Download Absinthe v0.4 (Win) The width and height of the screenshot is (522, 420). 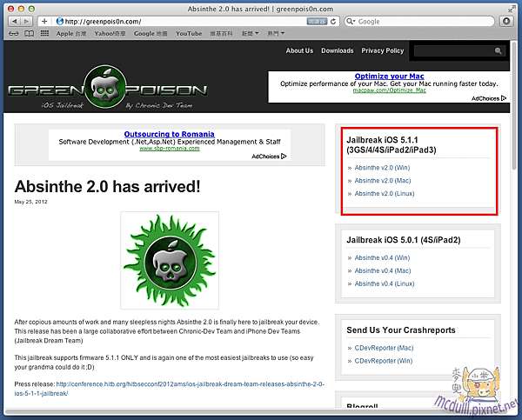(x=382, y=258)
